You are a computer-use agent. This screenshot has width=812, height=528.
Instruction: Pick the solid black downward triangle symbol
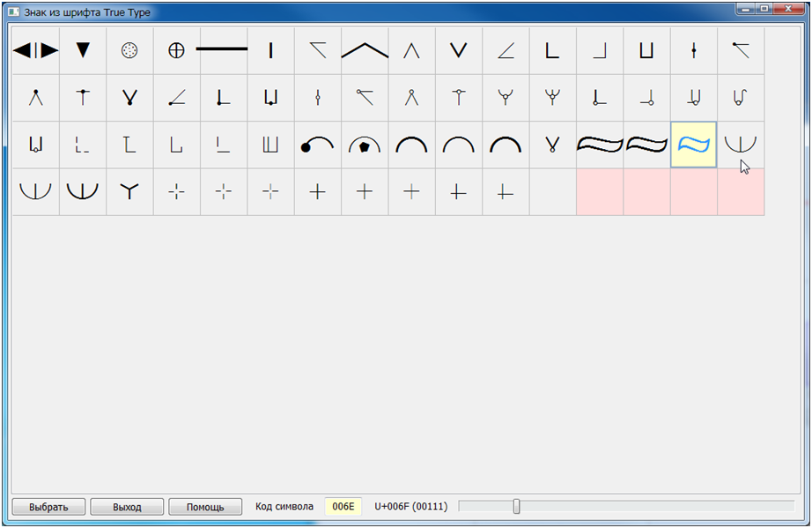tap(83, 50)
